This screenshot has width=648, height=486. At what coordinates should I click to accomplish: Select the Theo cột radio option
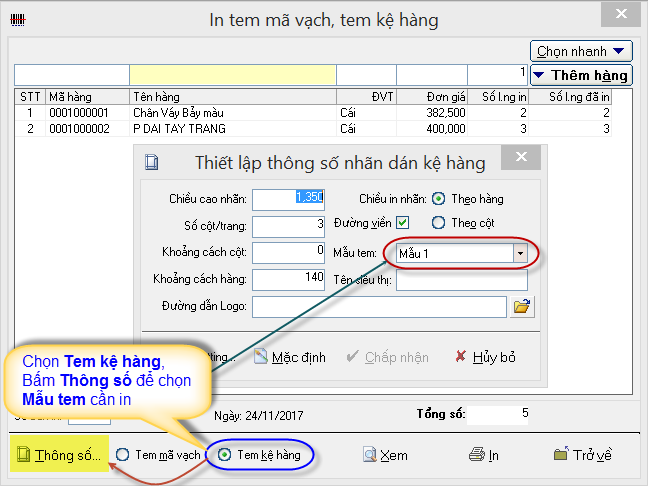click(438, 222)
